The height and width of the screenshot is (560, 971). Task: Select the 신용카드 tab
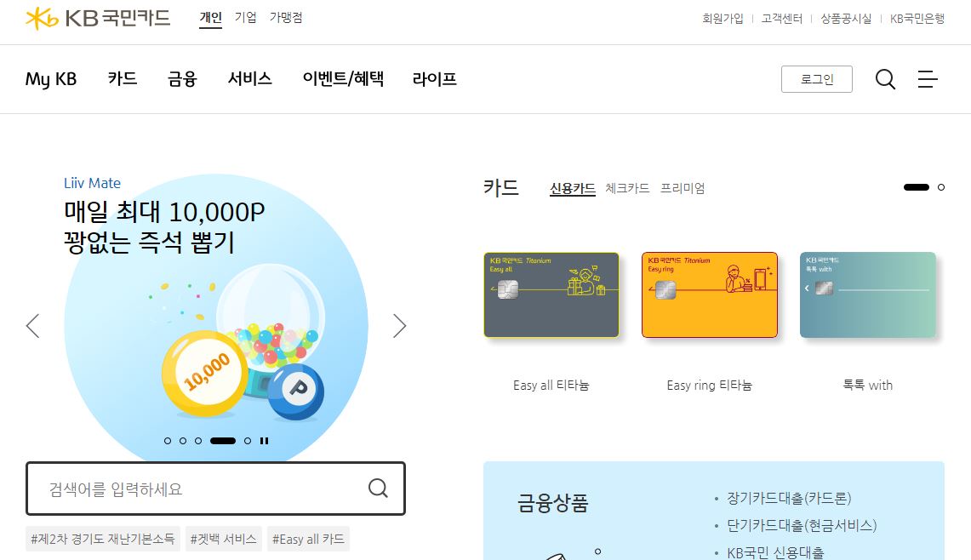573,188
